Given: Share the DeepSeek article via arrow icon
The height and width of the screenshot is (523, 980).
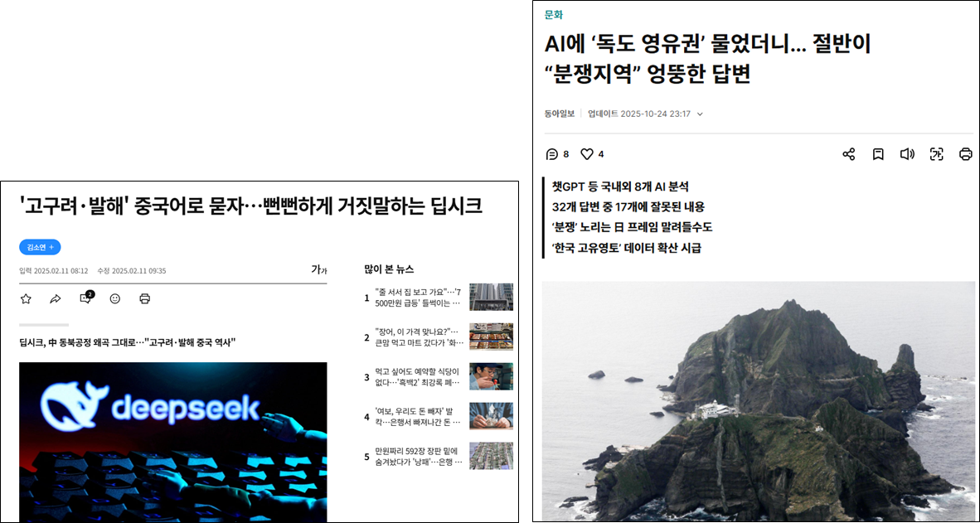Looking at the screenshot, I should click(56, 298).
